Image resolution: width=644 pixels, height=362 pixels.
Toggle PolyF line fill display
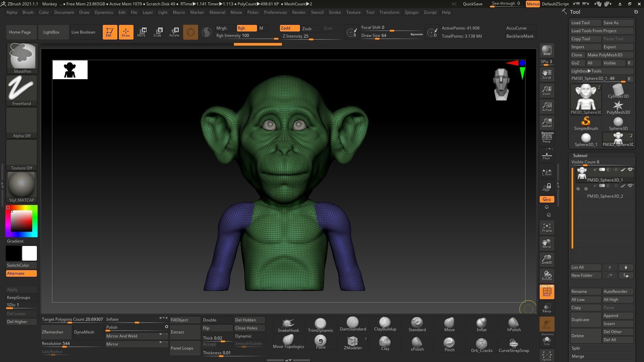(547, 292)
